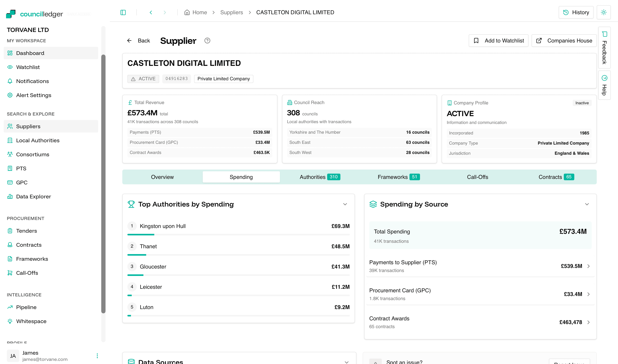Open the Suppliers breadcrumb link
Viewport: 618px width, 364px height.
[x=231, y=12]
